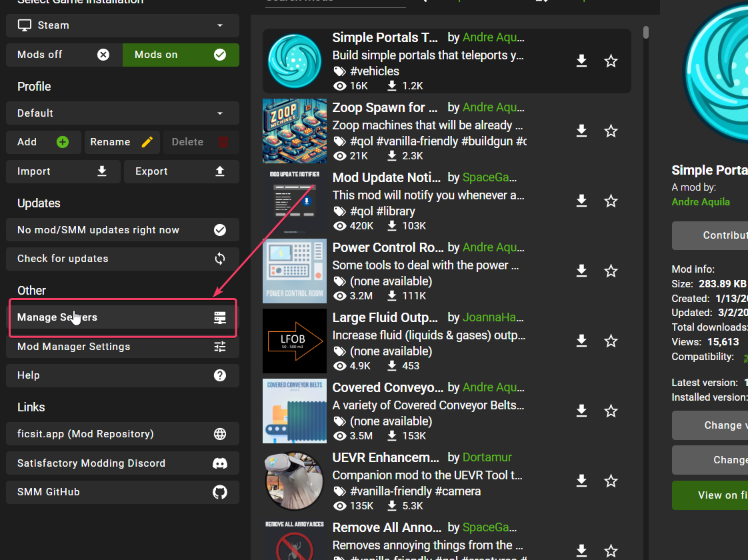
Task: Star the Simple Portals mod as favorite
Action: pyautogui.click(x=611, y=61)
